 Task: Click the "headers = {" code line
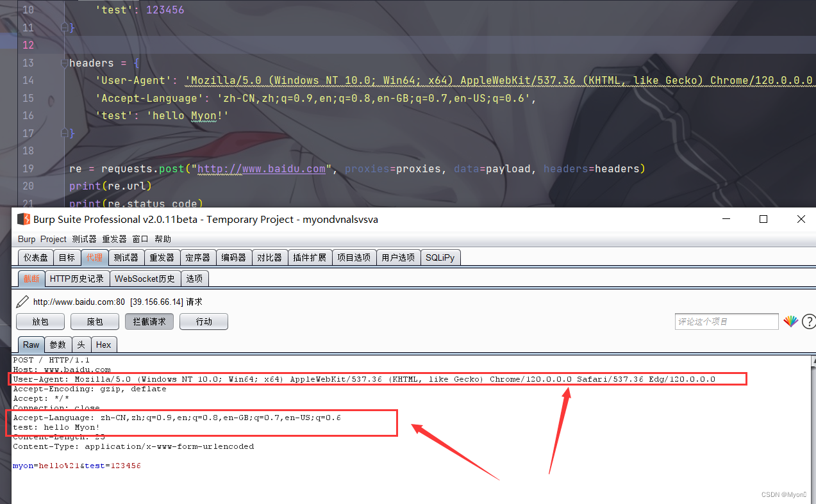(104, 63)
